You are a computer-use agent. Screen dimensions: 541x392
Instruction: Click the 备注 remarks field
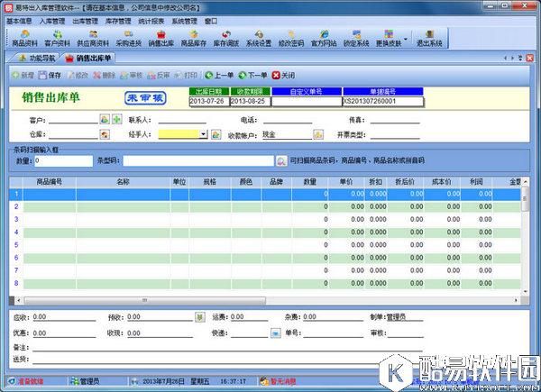pos(227,348)
